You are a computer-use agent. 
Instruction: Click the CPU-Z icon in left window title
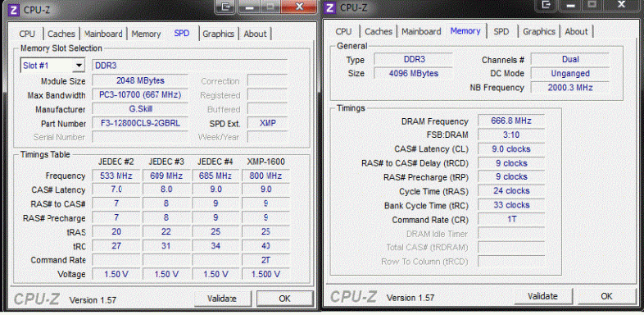pyautogui.click(x=14, y=9)
